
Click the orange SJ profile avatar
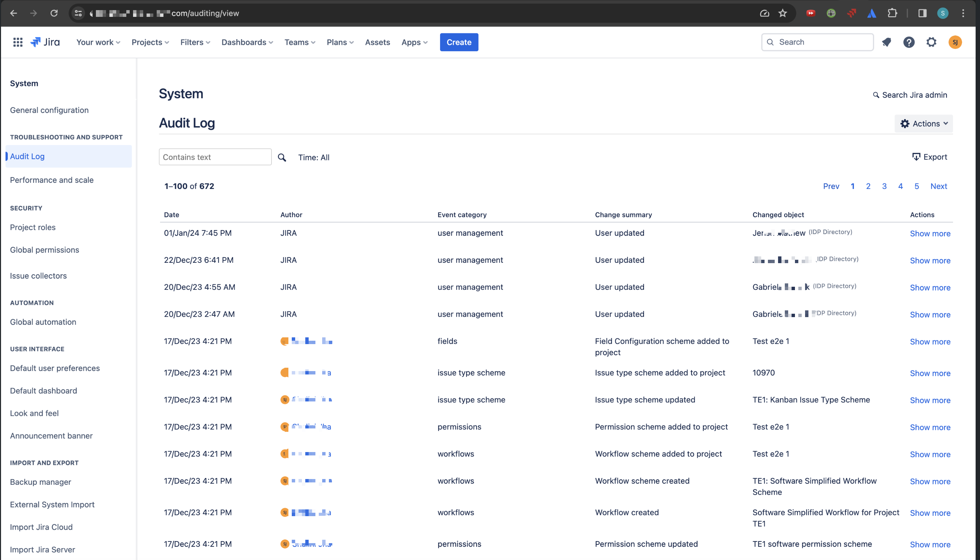point(955,42)
